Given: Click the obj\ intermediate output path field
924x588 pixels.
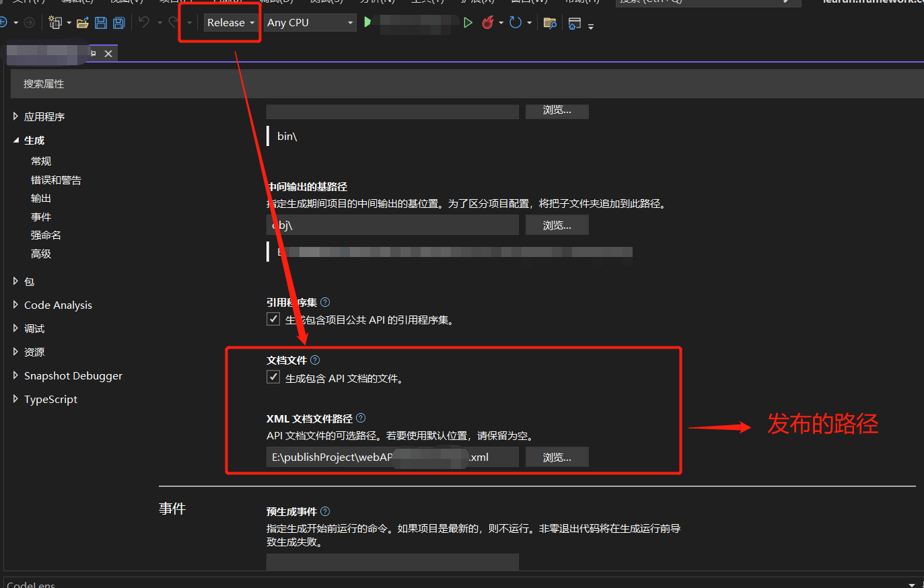Looking at the screenshot, I should coord(392,225).
